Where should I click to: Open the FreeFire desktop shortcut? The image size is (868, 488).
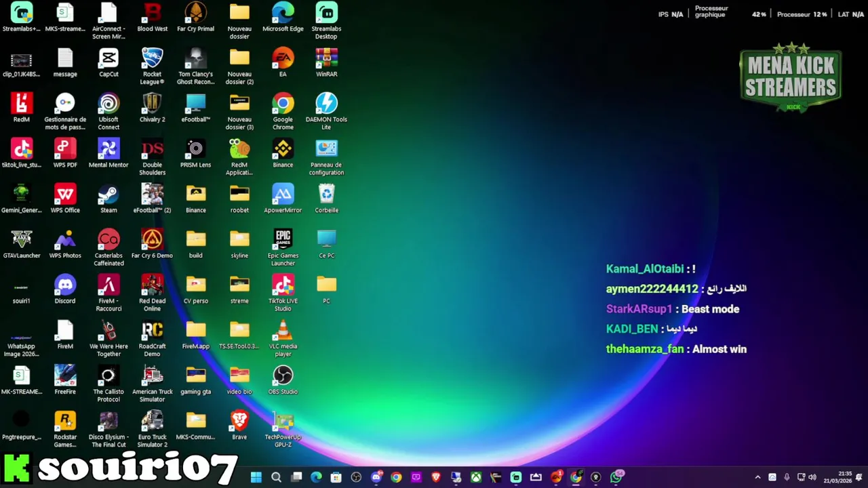point(65,381)
